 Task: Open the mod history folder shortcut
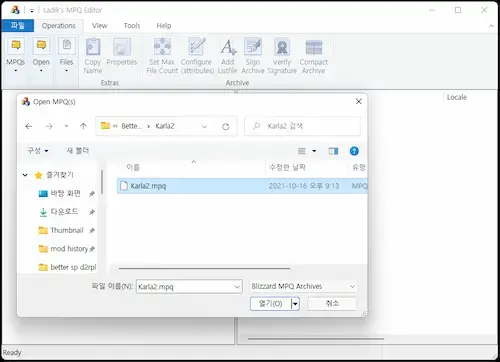[x=69, y=249]
